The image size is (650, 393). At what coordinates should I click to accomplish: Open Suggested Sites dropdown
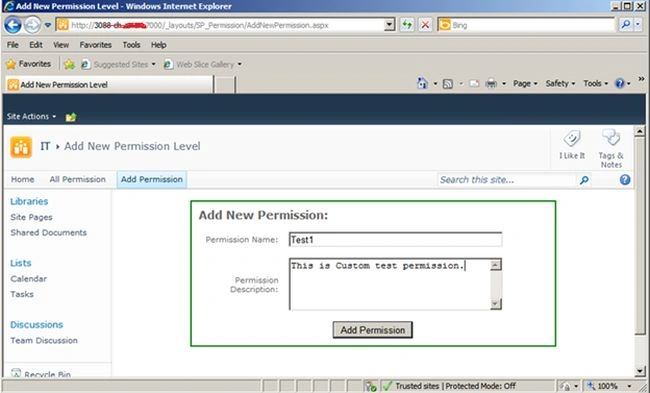[119, 64]
